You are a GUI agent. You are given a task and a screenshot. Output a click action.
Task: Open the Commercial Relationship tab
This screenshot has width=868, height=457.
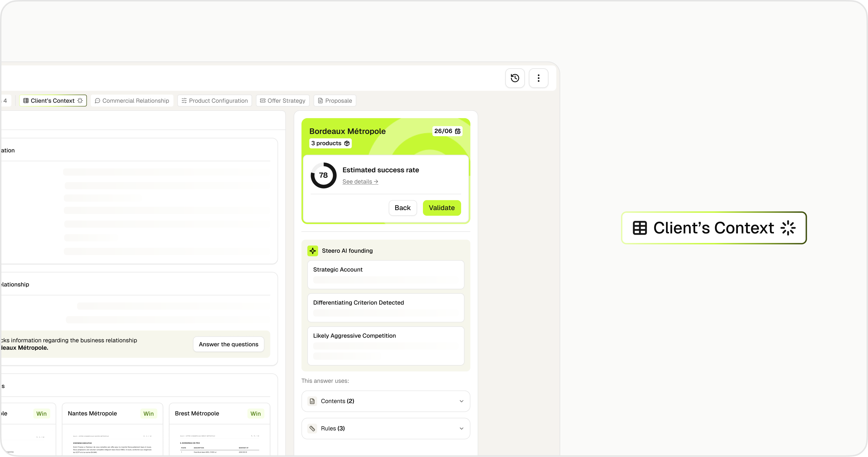point(132,101)
